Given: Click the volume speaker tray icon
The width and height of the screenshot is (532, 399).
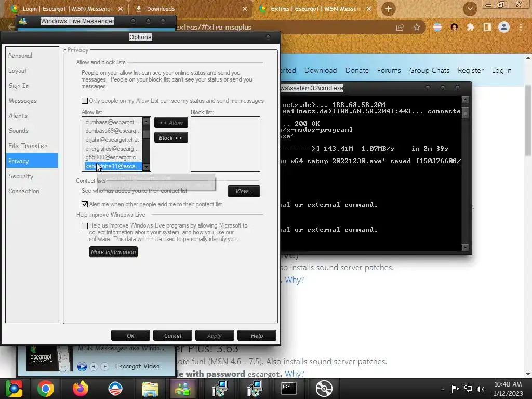Looking at the screenshot, I should [x=481, y=389].
